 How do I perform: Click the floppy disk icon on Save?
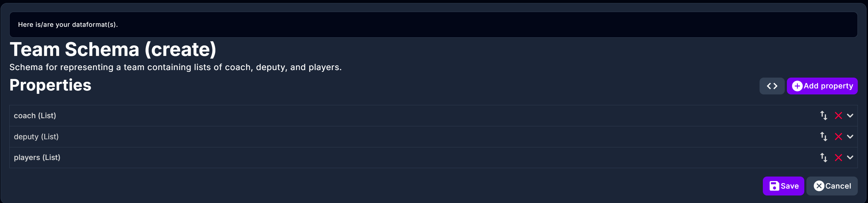pos(774,186)
